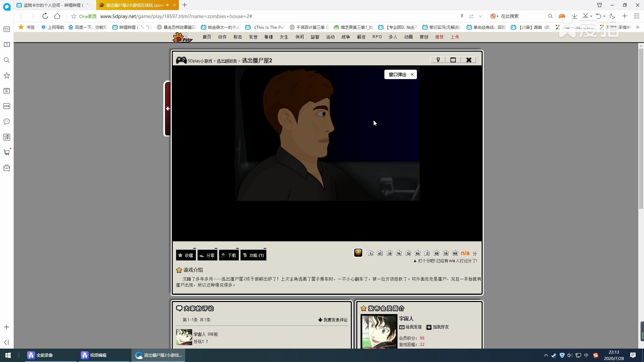644x362 pixels.
Task: Open sidebar reading mode book icon
Action: [7, 45]
